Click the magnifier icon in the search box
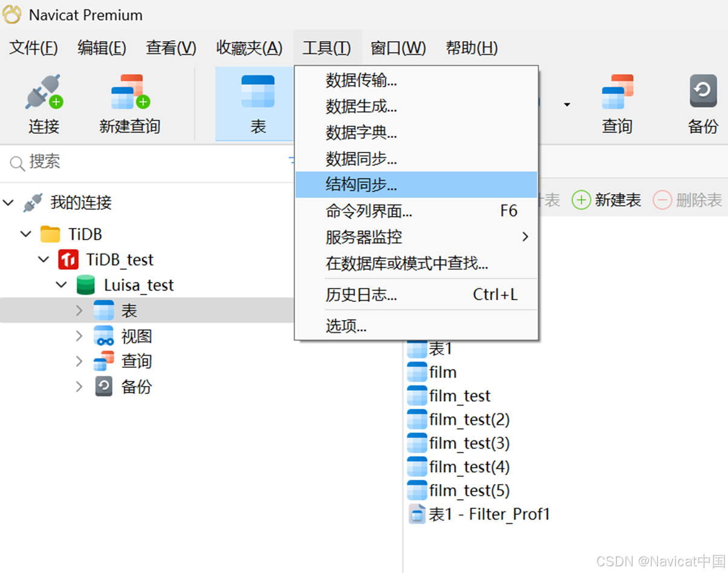 [18, 162]
